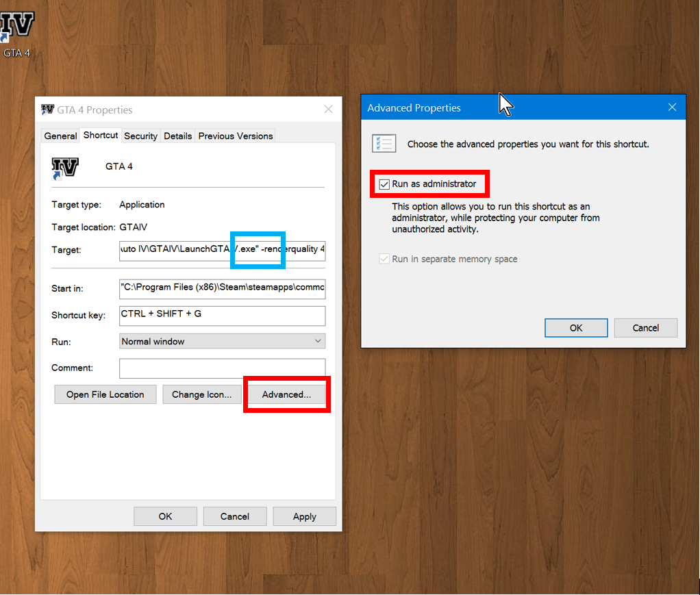
Task: Confirm with OK in GTA 4 Properties
Action: (x=165, y=516)
